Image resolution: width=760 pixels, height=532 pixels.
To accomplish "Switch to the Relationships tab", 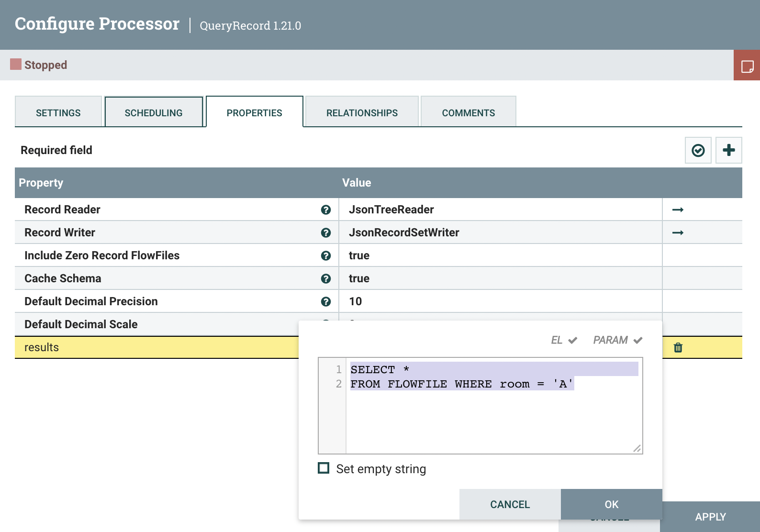I will coord(362,113).
